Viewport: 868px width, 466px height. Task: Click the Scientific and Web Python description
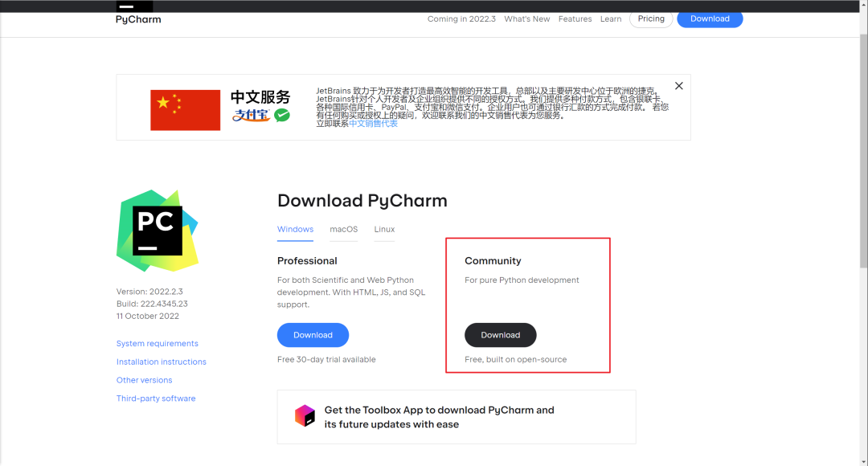351,292
